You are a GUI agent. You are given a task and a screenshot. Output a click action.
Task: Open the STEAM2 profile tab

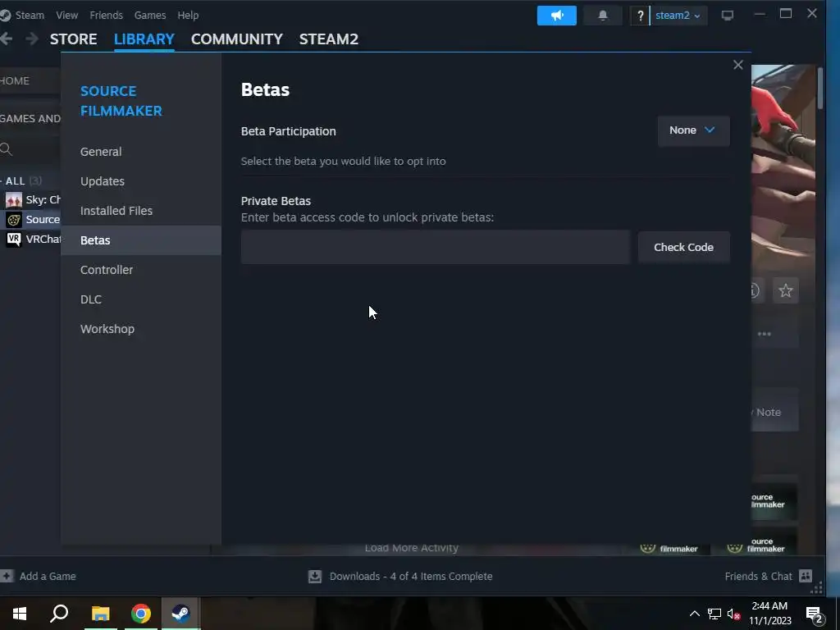point(328,39)
